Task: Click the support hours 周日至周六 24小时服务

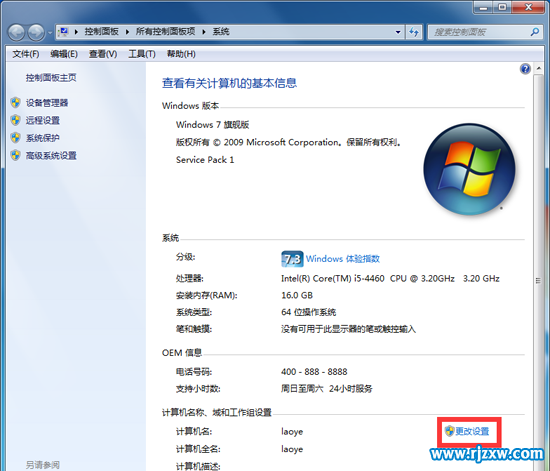Action: [327, 389]
